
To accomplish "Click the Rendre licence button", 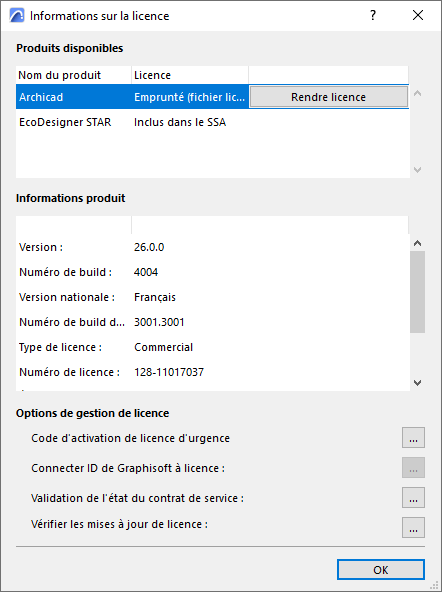I will (328, 97).
